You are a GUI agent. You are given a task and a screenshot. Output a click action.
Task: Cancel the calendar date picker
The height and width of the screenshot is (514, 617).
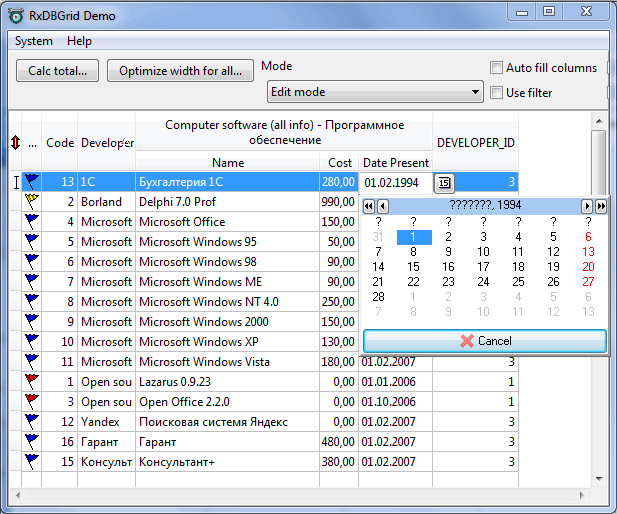[x=485, y=341]
